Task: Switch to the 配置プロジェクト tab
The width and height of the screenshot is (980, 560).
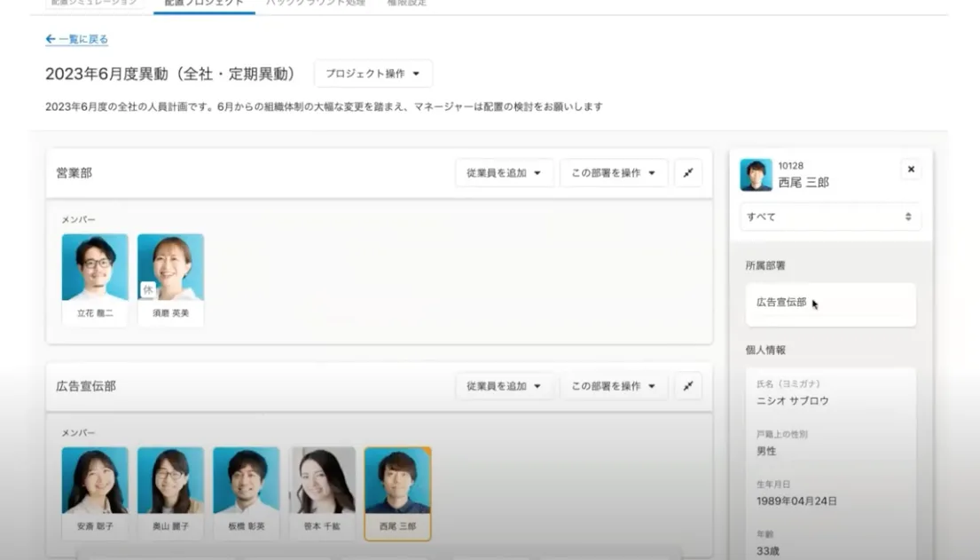Action: click(x=204, y=4)
